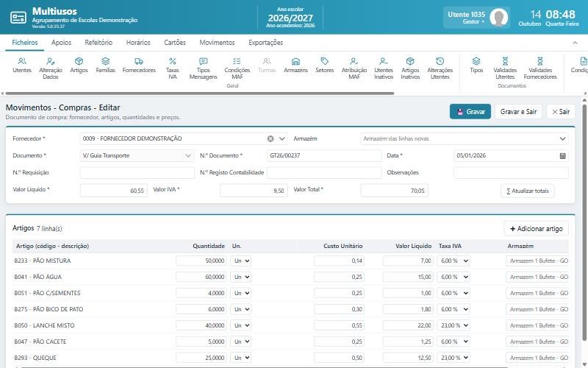Click the Observações field
The height and width of the screenshot is (368, 588).
pos(511,172)
